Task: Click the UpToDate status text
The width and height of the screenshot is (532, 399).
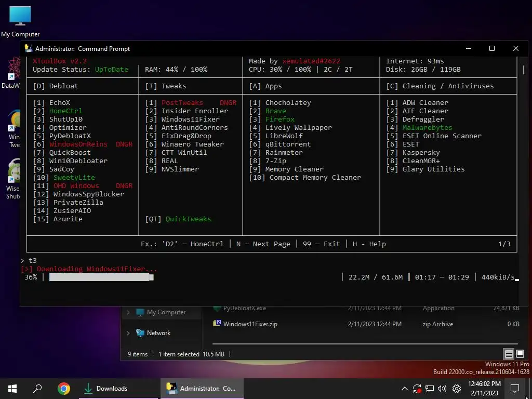Action: (111, 69)
